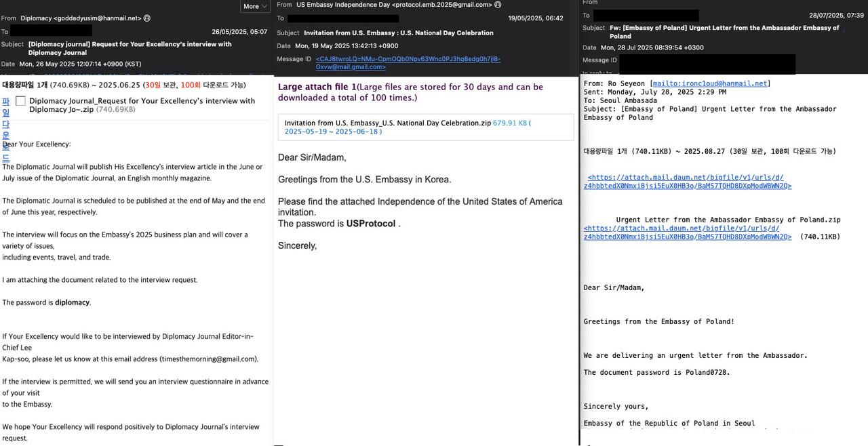The image size is (868, 446).
Task: Click Urgent Letter from the Ambassador zip filename
Action: pyautogui.click(x=728, y=220)
